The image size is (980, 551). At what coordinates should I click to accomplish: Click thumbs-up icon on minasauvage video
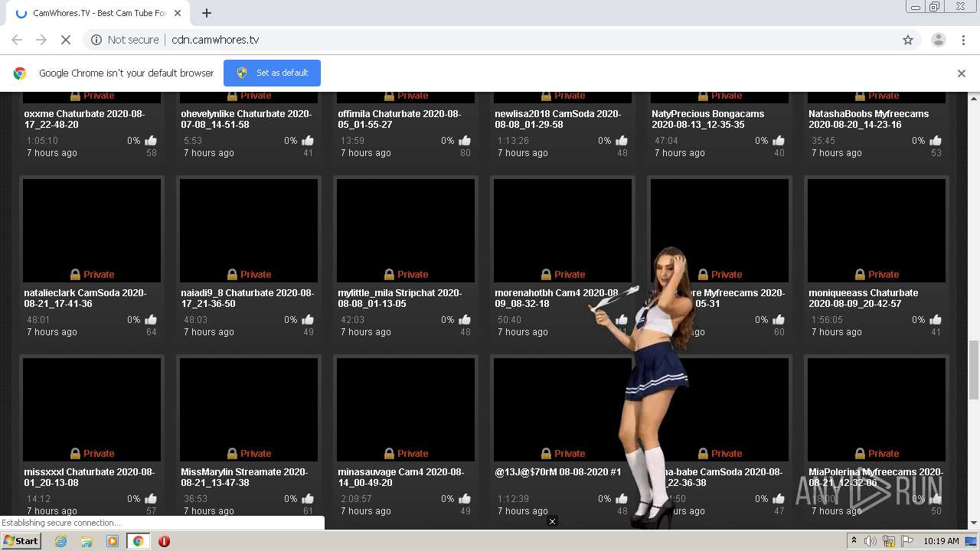(465, 499)
